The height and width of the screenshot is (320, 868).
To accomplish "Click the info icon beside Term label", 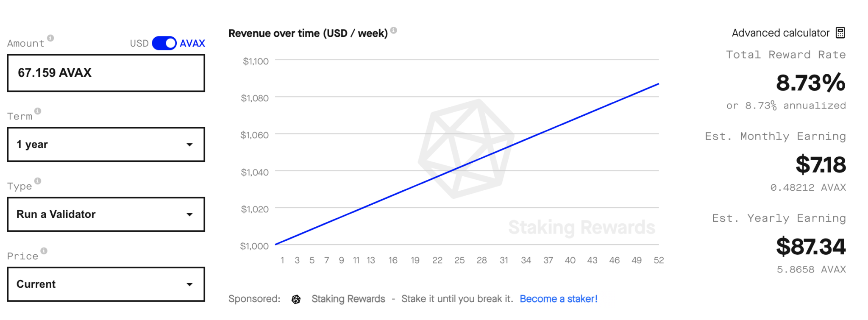I will [x=38, y=111].
